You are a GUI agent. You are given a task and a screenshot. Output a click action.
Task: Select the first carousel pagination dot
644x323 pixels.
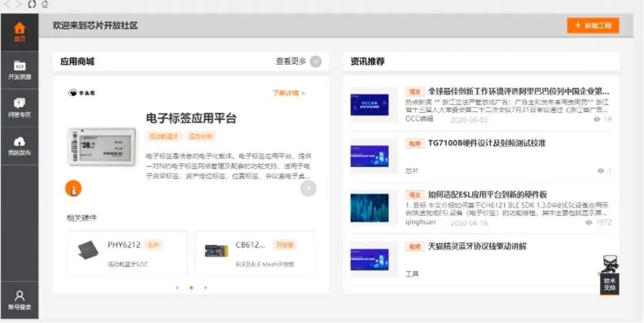[x=177, y=287]
